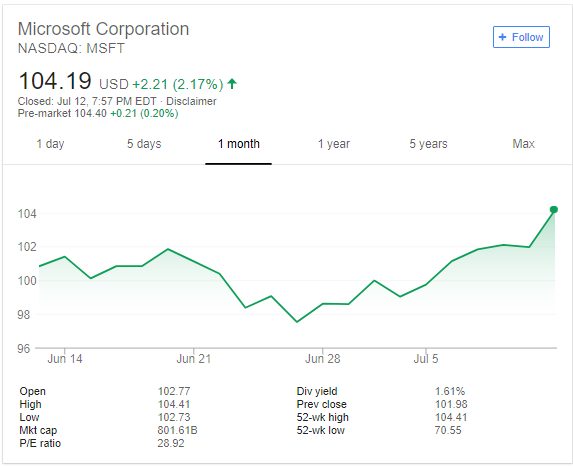Click the Follow button
Image resolution: width=573 pixels, height=466 pixels.
[521, 37]
